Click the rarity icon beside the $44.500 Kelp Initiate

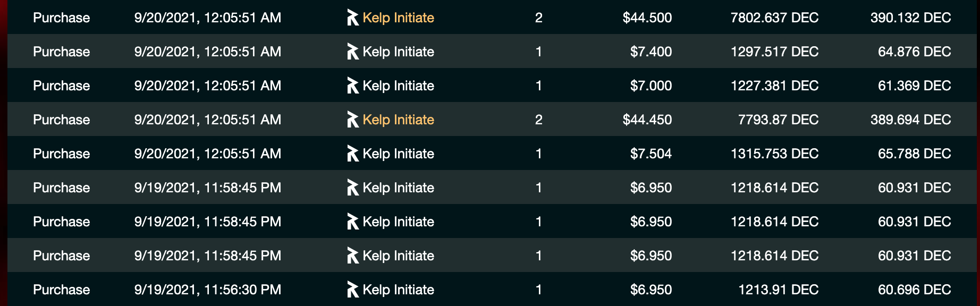coord(353,18)
